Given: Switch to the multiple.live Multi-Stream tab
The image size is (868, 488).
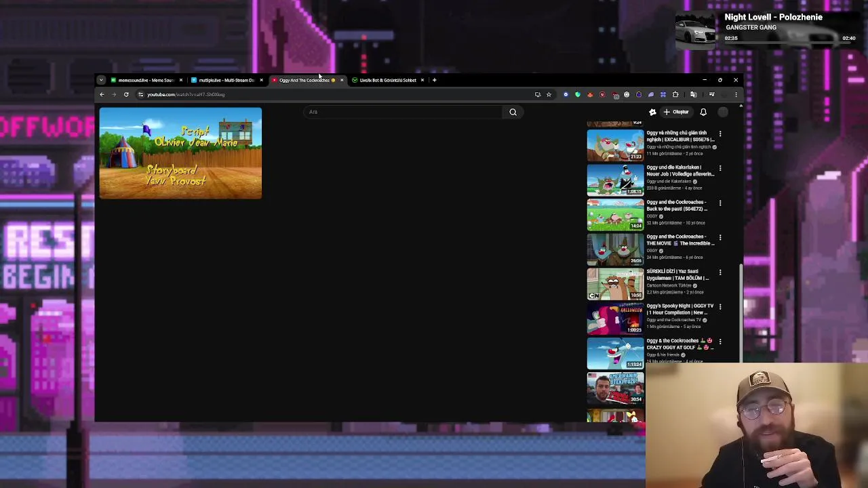Looking at the screenshot, I should (226, 80).
